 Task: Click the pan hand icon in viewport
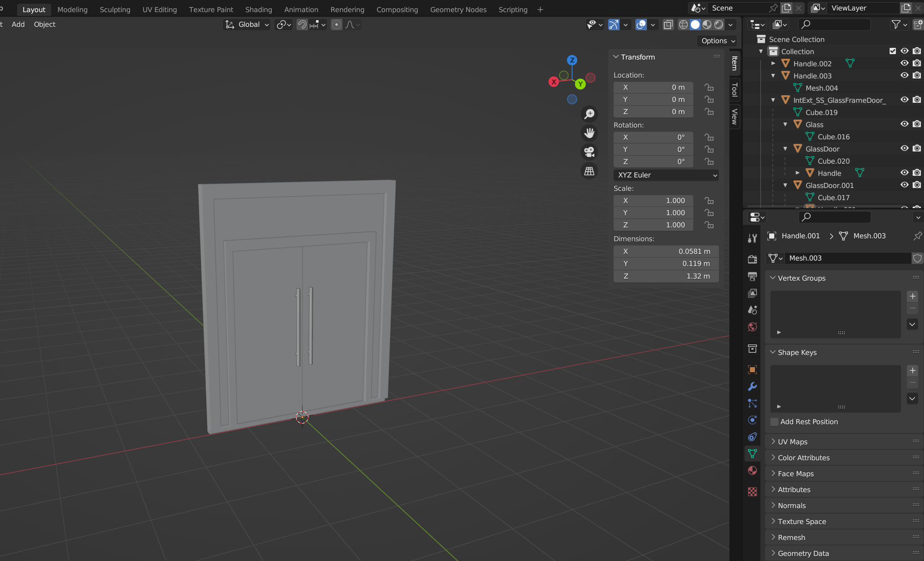point(589,133)
